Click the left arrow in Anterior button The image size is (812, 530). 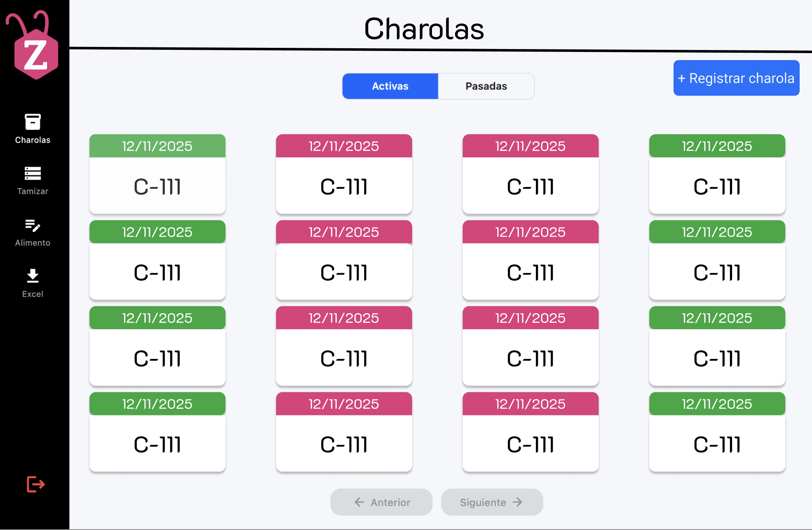click(x=359, y=502)
